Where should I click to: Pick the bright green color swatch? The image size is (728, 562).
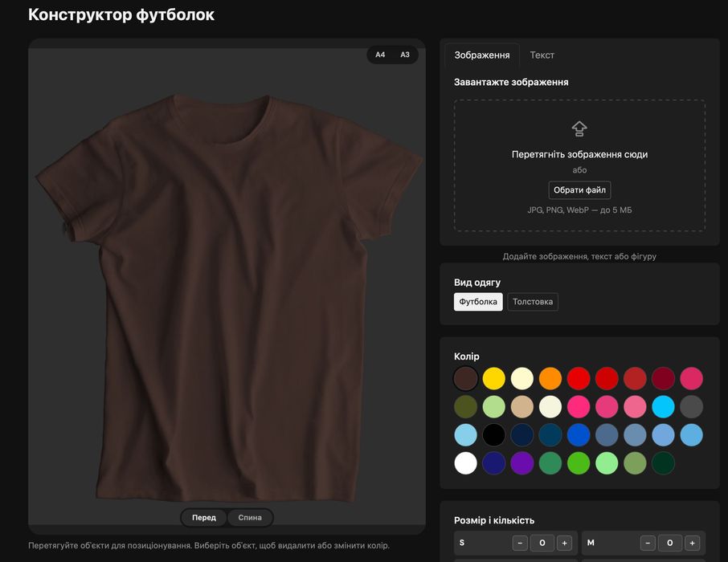coord(579,463)
